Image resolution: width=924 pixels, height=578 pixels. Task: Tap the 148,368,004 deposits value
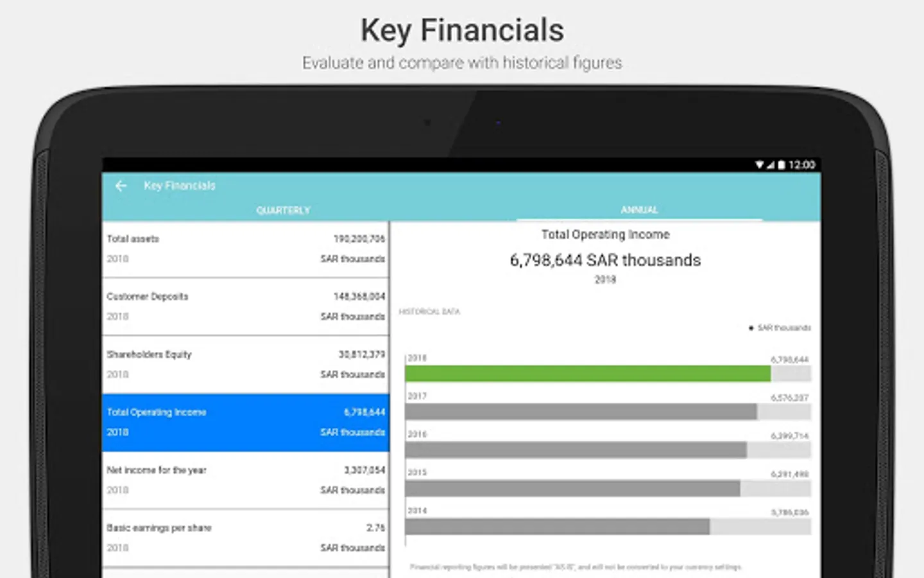[x=359, y=297]
